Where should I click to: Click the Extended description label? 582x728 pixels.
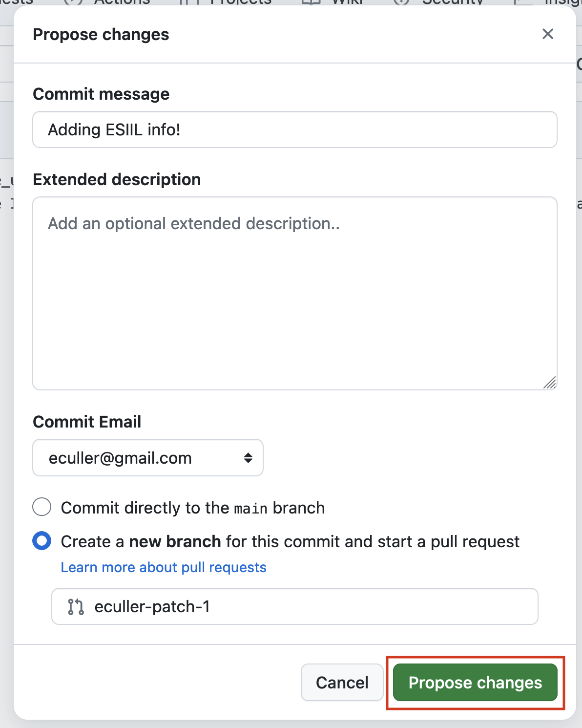click(117, 179)
